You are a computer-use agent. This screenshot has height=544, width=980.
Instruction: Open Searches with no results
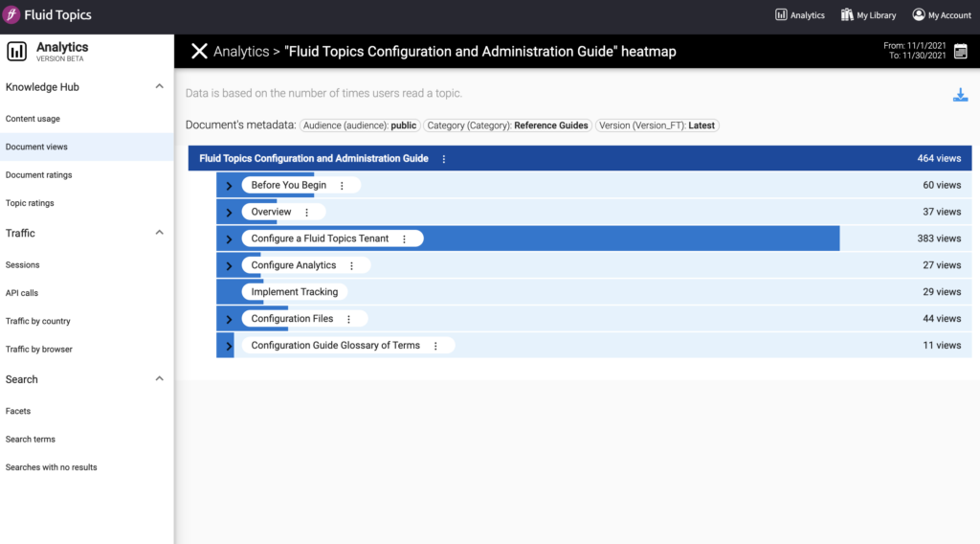point(51,467)
